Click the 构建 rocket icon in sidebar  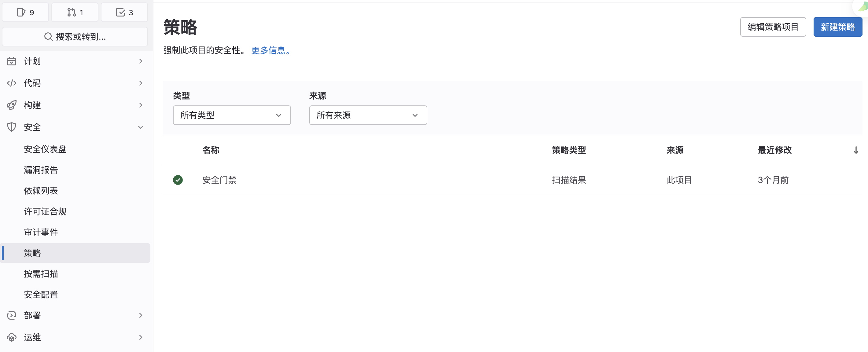pos(11,105)
